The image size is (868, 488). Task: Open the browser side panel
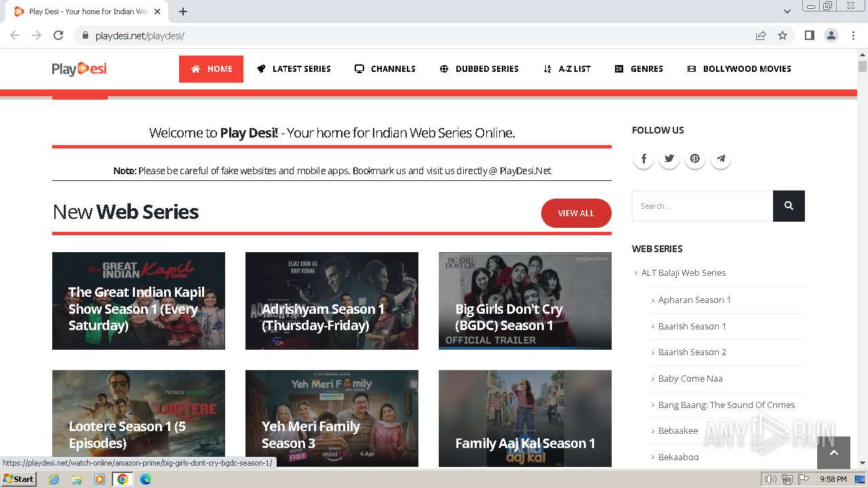(809, 35)
